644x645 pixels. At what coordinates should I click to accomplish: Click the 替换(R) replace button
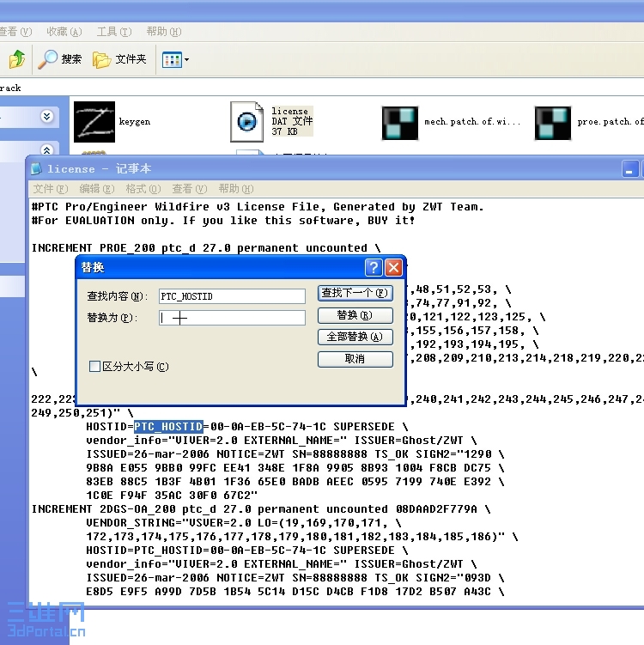point(355,315)
